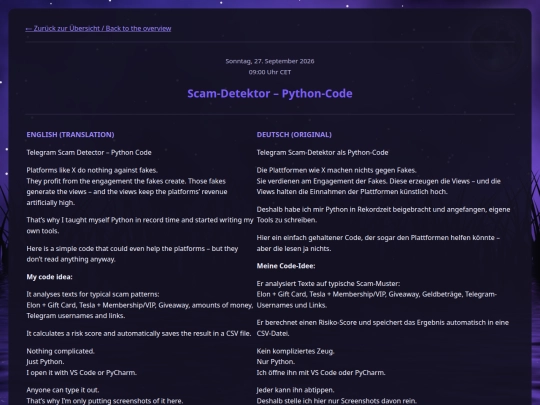Viewport: 540px width, 405px height.
Task: Click 'I open it with VS Code or PyCharm.'
Action: [x=82, y=373]
